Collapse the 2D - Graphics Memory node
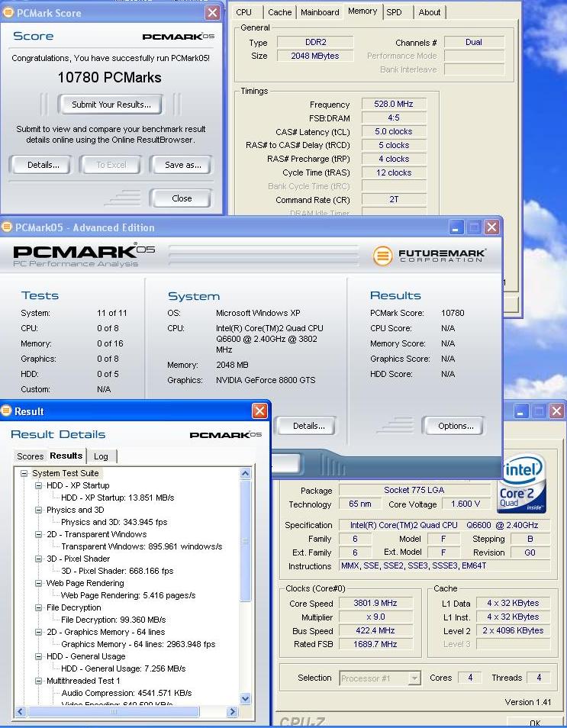 (39, 632)
